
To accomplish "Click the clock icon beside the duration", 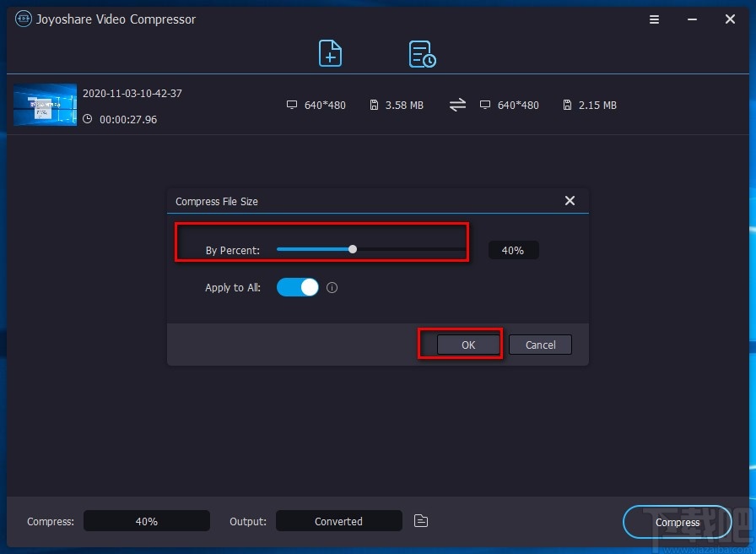I will click(x=87, y=119).
